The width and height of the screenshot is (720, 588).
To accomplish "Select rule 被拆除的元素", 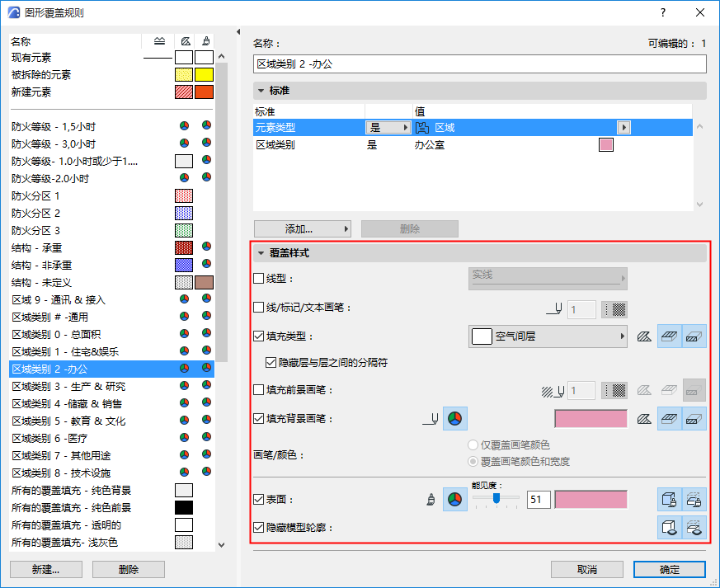I will pyautogui.click(x=111, y=75).
